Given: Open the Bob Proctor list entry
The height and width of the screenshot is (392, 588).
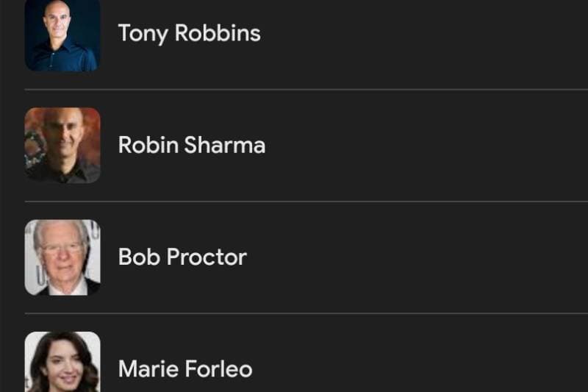Looking at the screenshot, I should (x=306, y=257).
